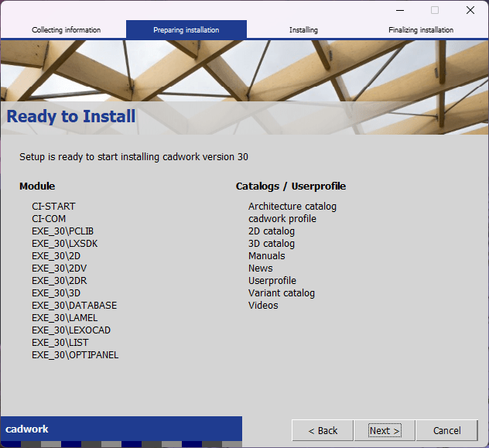This screenshot has width=489, height=448.
Task: Click the Architecture catalog entry
Action: (292, 207)
